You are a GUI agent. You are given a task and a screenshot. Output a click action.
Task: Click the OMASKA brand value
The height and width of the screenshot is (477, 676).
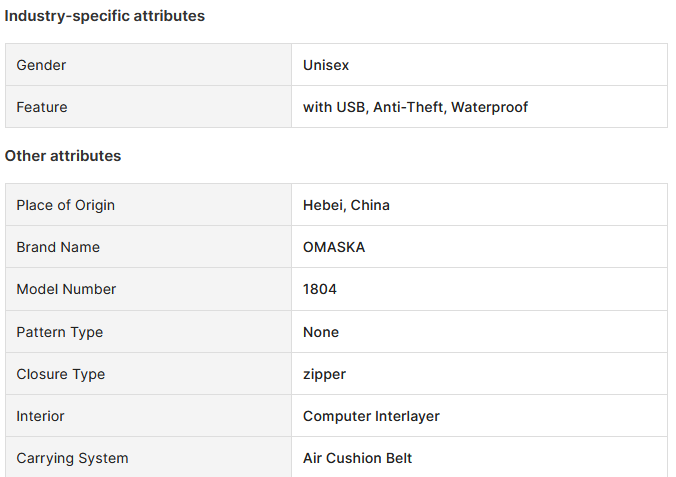tap(334, 247)
